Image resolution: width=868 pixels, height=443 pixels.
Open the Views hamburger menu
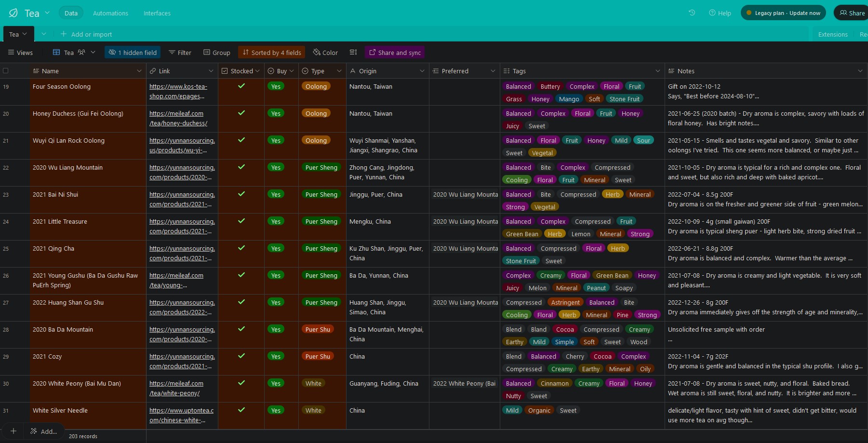20,53
